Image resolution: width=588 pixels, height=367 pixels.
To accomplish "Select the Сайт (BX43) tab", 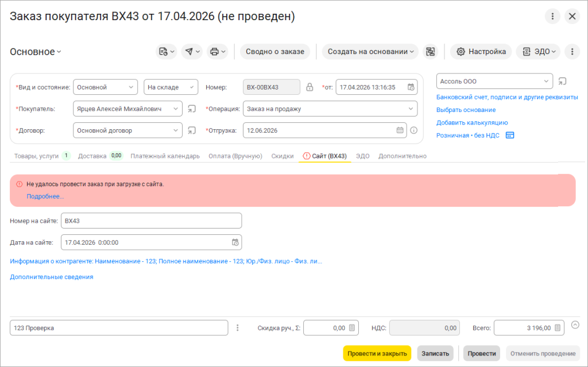I will [325, 156].
